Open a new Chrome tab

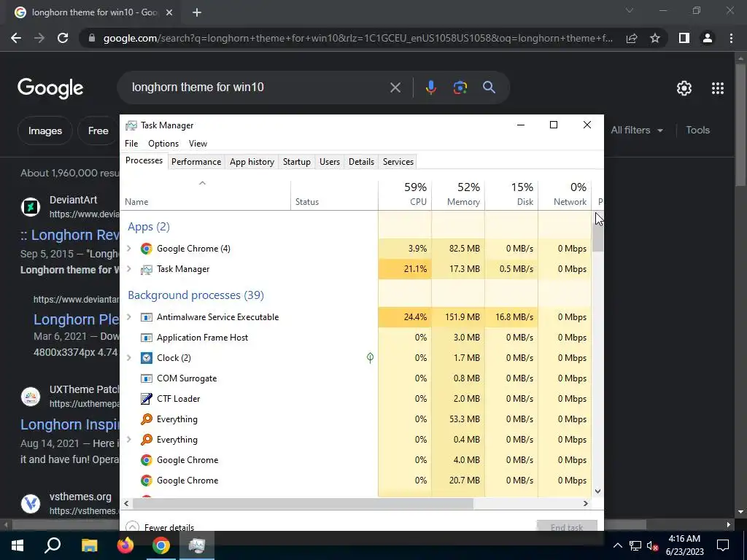197,13
